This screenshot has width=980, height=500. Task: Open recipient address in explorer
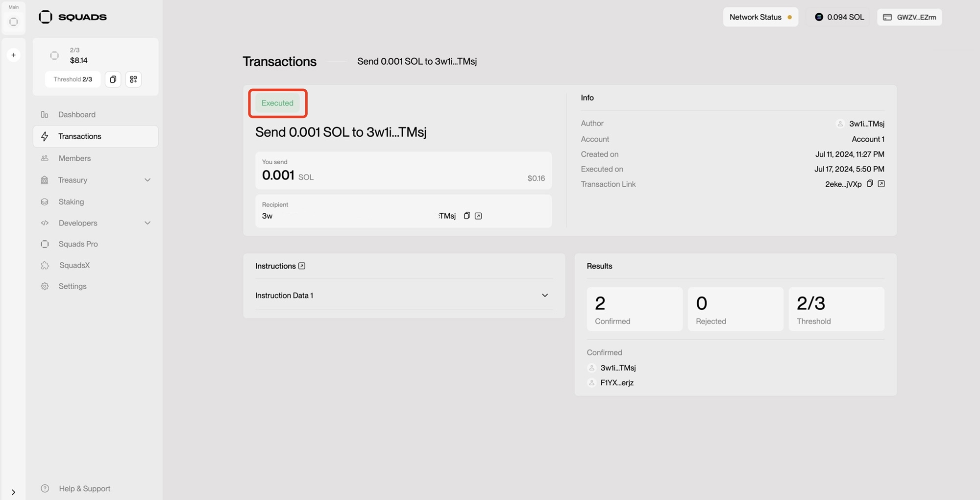tap(478, 216)
